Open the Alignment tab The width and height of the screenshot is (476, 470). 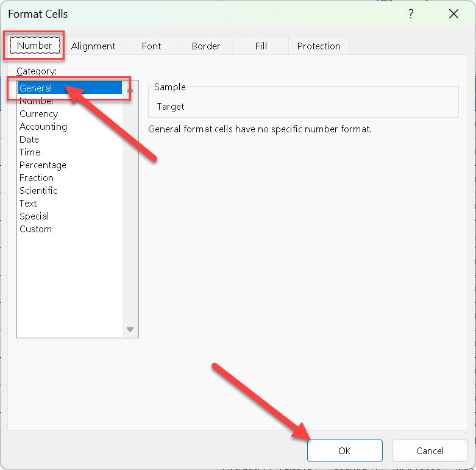(93, 46)
